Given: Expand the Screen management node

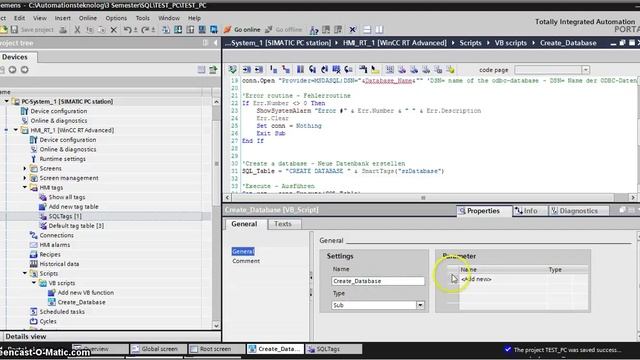Looking at the screenshot, I should point(24,178).
